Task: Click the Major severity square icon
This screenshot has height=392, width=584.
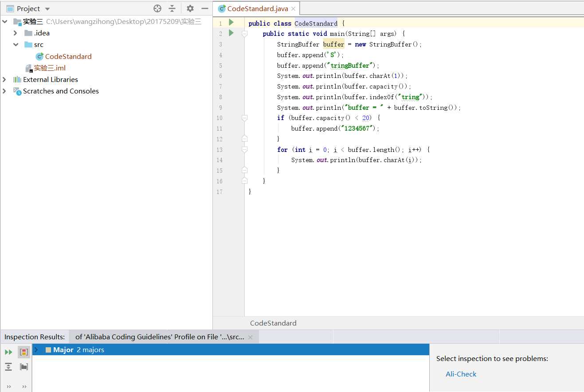Action: [x=48, y=350]
